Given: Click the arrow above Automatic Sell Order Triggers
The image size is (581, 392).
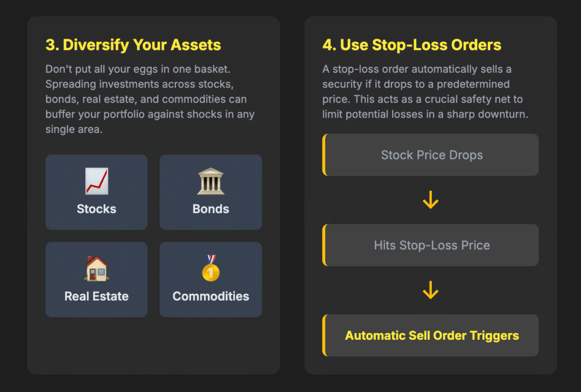Looking at the screenshot, I should tap(431, 290).
